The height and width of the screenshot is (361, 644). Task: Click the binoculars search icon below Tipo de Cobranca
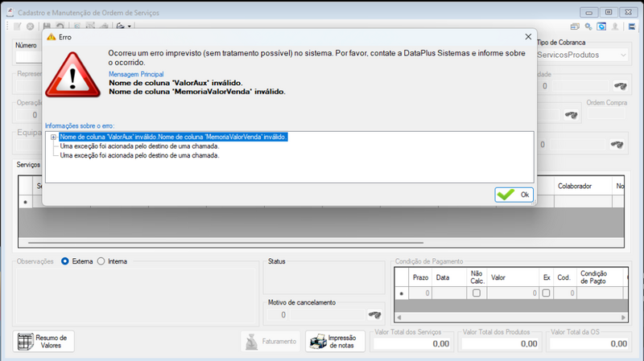pyautogui.click(x=620, y=86)
